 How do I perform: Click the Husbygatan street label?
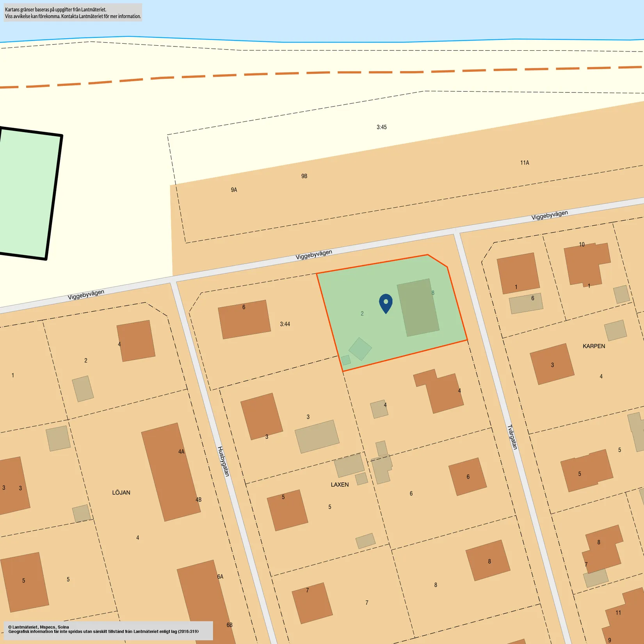pos(223,461)
